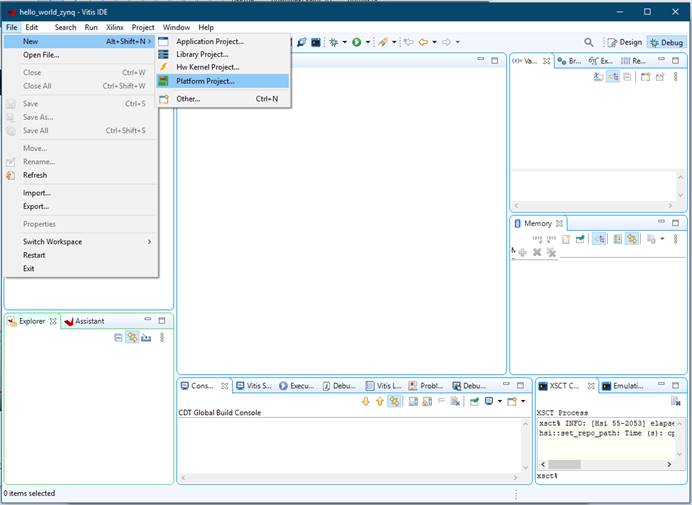Open the Assistant tab
This screenshot has height=505, width=692.
click(84, 321)
